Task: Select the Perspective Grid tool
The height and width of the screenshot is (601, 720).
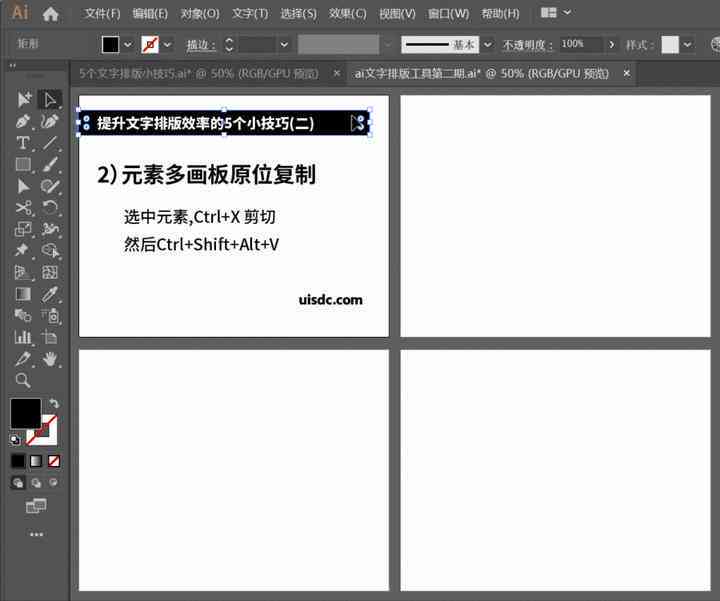Action: tap(23, 272)
